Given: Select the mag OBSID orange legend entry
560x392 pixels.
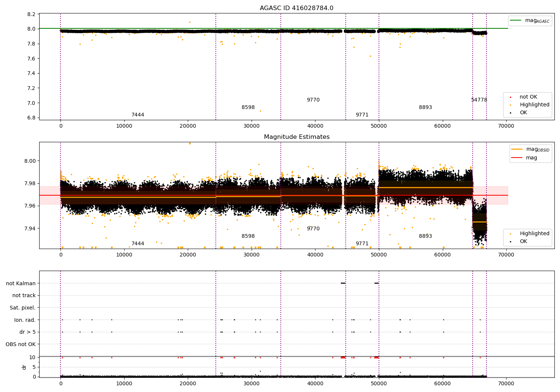Looking at the screenshot, I should (531, 149).
